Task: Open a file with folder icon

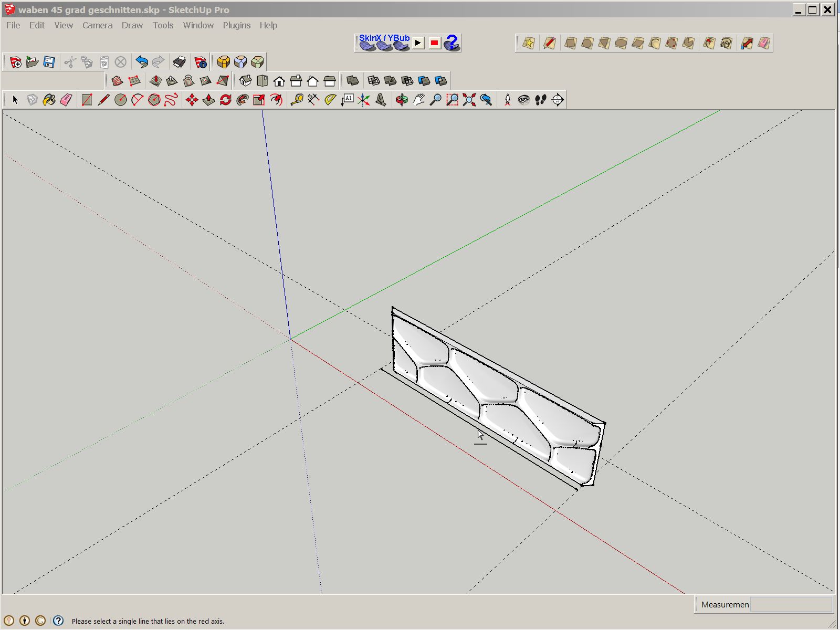Action: (x=32, y=62)
